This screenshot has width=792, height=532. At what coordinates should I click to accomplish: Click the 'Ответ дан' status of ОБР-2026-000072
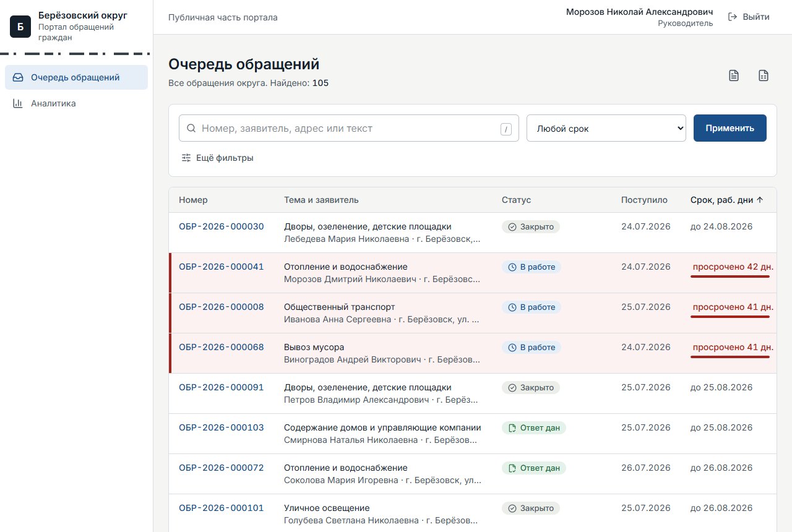point(534,468)
